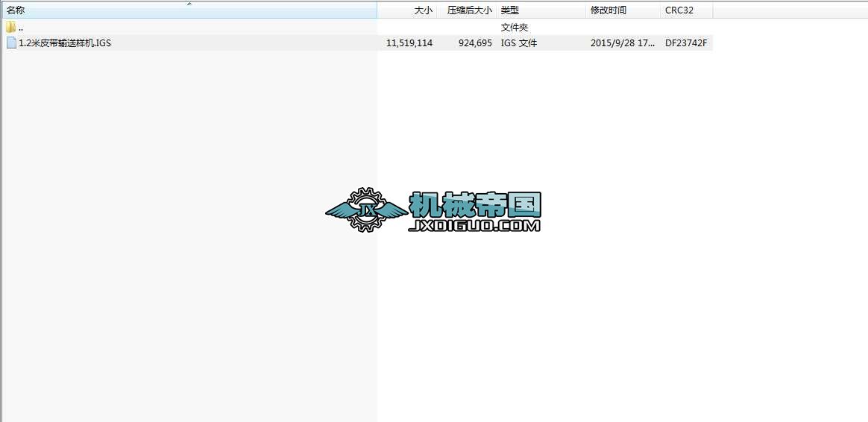Click the size value 11,519,114
The image size is (868, 422).
[x=409, y=42]
